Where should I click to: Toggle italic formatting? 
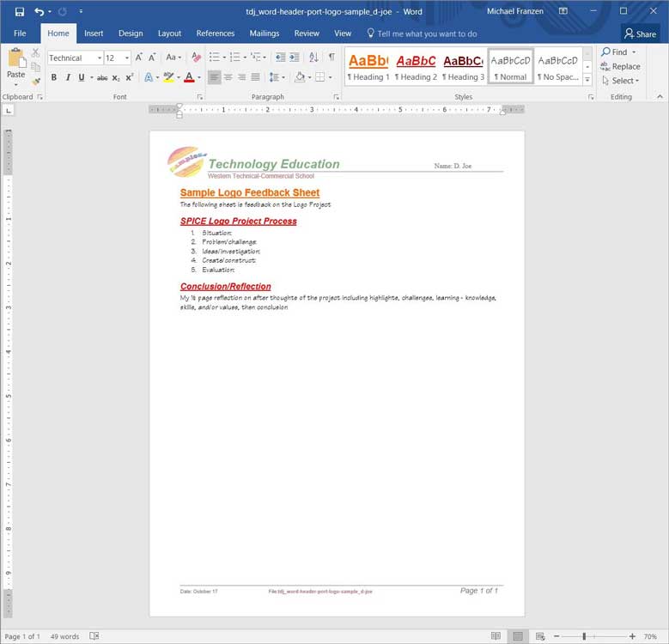pos(68,77)
